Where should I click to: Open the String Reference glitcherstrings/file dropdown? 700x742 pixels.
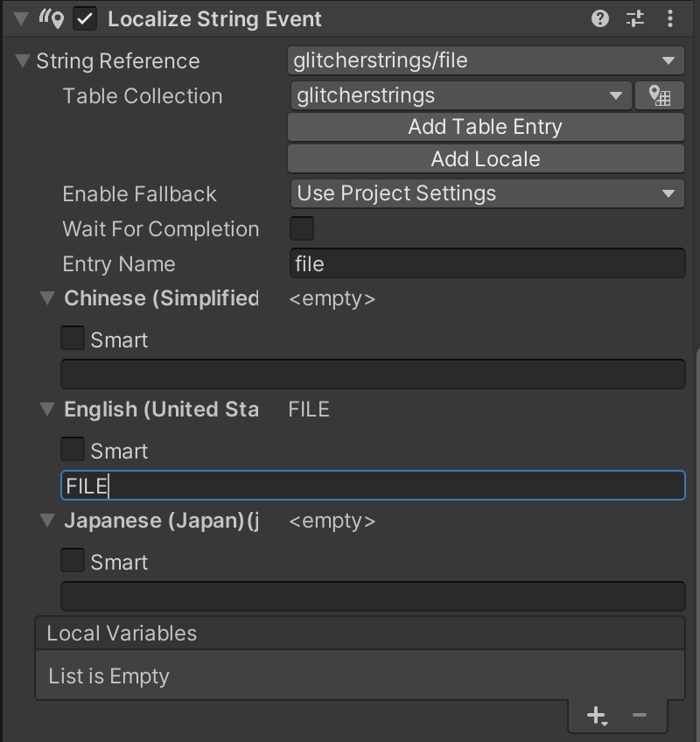(486, 60)
